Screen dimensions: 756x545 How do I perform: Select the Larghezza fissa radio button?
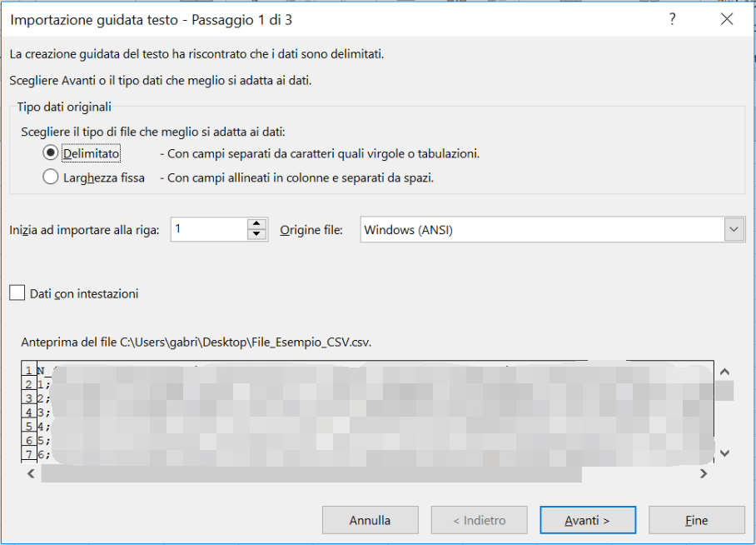50,177
